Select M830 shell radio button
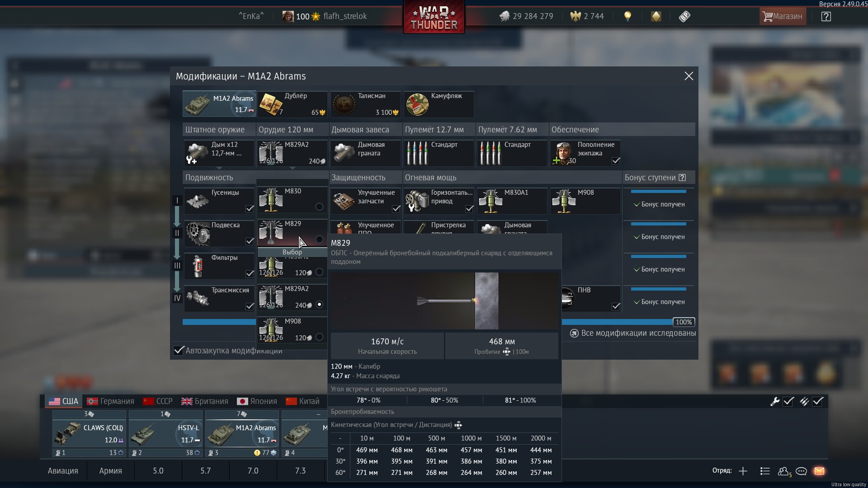 click(319, 206)
